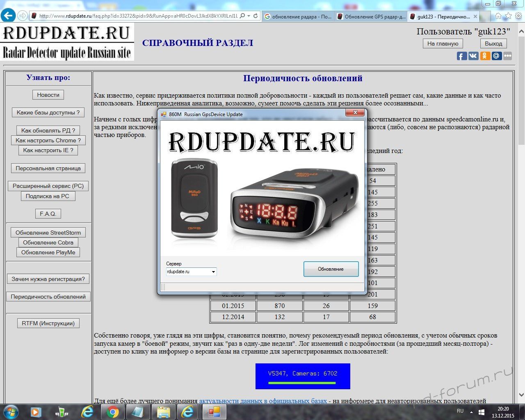Click the RU language indicator
This screenshot has height=420, width=525.
[460, 411]
